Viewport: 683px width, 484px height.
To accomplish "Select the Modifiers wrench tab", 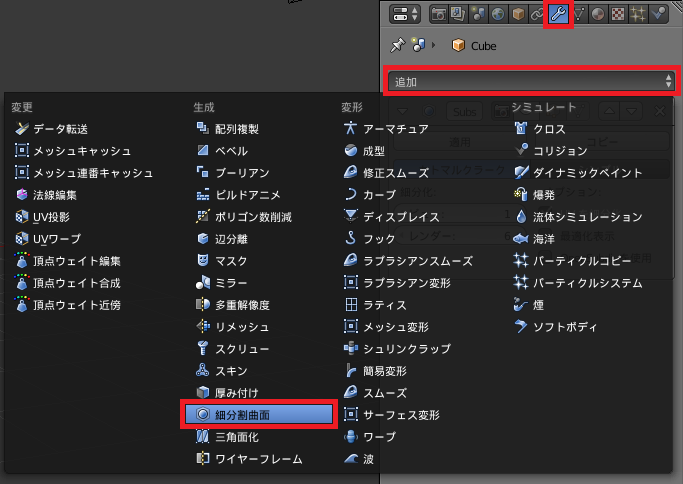I will point(558,14).
